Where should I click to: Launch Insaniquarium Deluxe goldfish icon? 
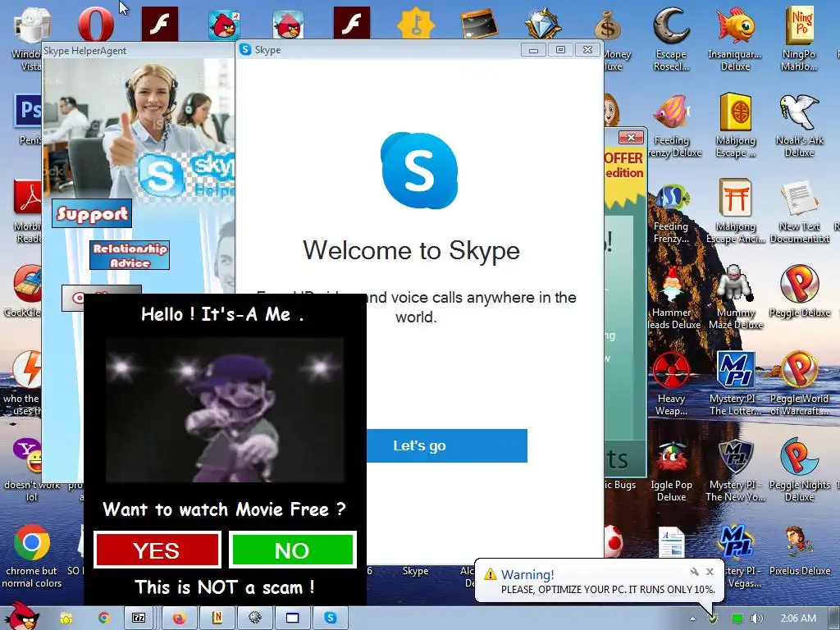pos(735,25)
